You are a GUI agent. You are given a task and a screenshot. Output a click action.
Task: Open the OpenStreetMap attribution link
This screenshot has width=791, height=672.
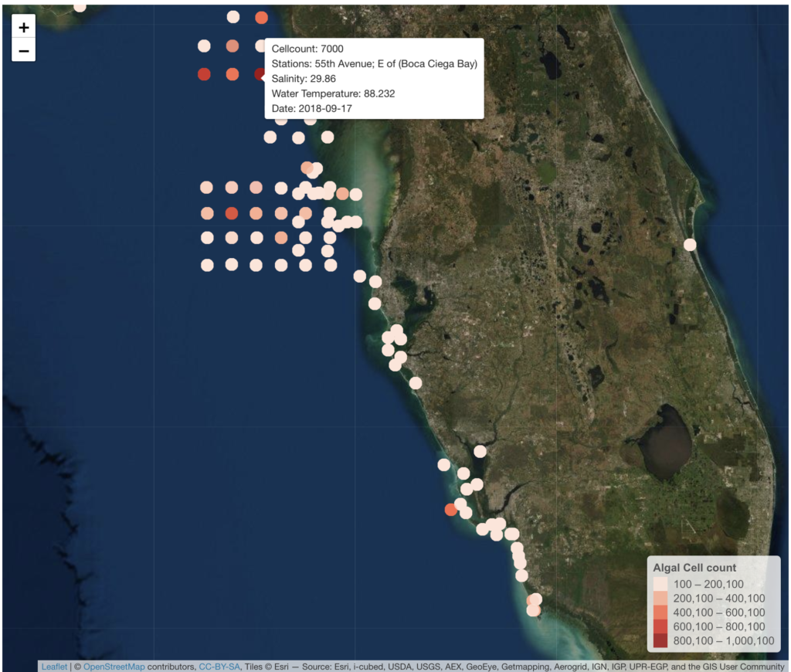tap(114, 667)
